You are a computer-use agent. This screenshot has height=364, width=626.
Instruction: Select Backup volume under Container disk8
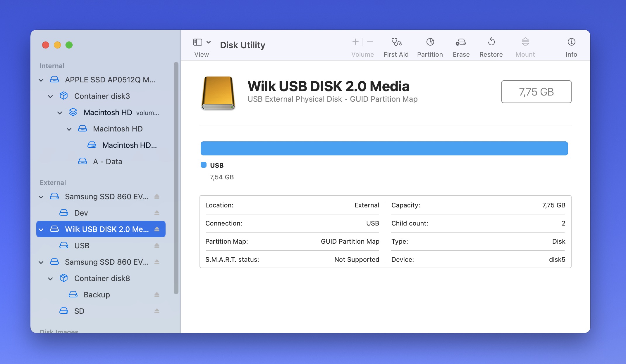tap(96, 295)
